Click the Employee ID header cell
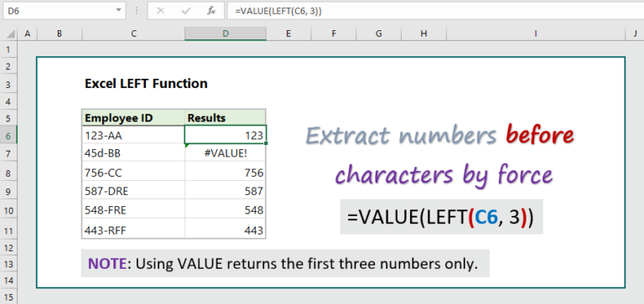 133,118
